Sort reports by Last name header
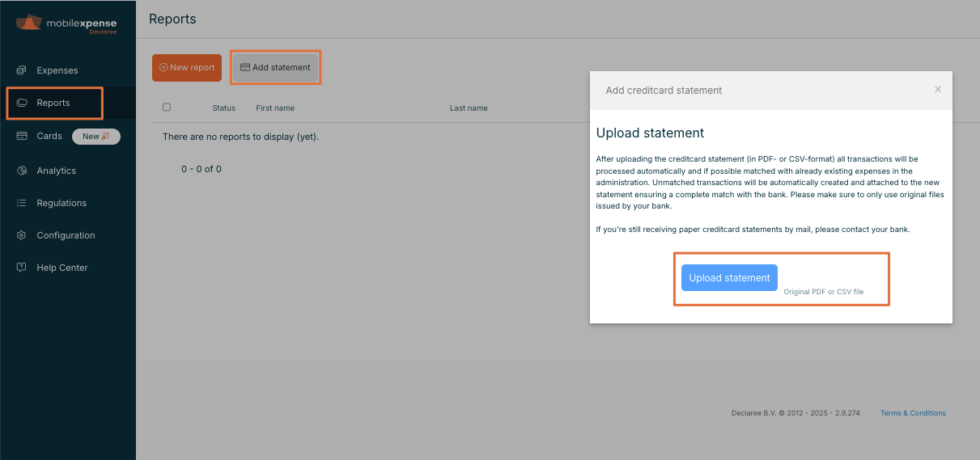This screenshot has height=460, width=980. [469, 108]
